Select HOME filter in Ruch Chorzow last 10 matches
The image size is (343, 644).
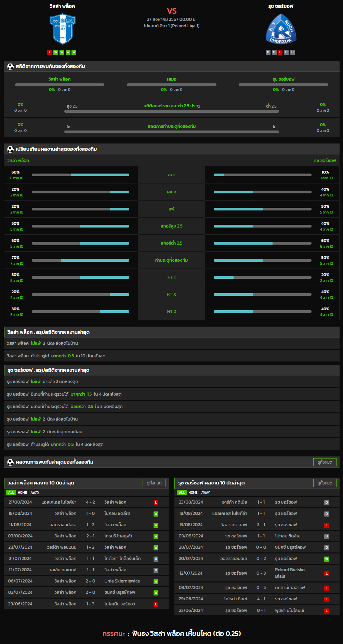pyautogui.click(x=193, y=492)
